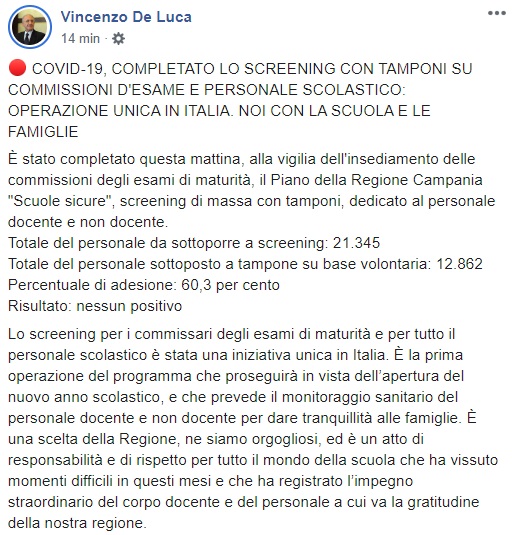This screenshot has height=535, width=512.
Task: Click the volunteer swab figure 12.862
Action: click(x=459, y=264)
